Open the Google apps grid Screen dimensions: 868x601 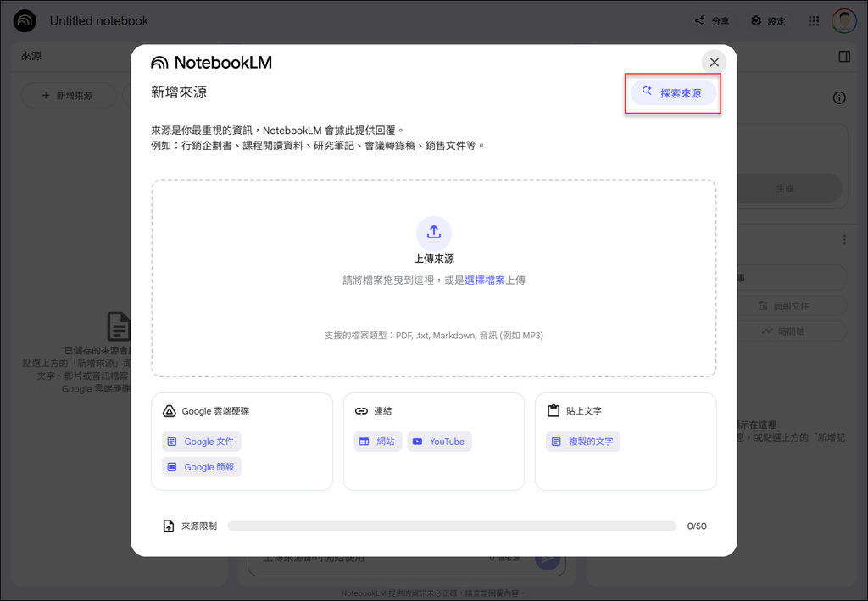(x=813, y=21)
